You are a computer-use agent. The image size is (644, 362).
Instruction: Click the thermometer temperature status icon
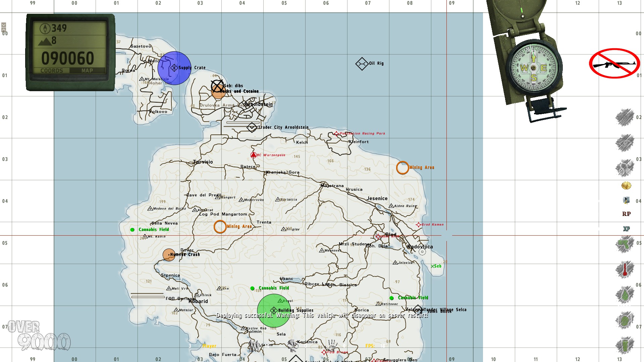click(625, 270)
